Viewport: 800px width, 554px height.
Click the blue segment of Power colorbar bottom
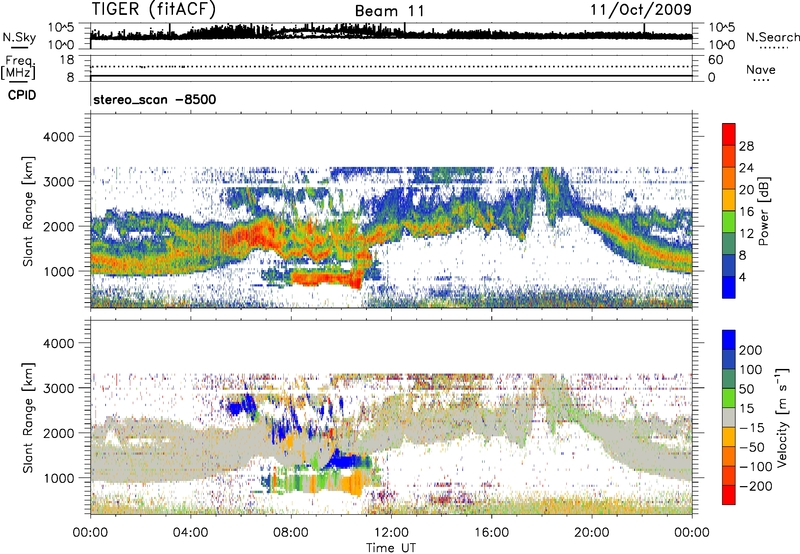729,287
